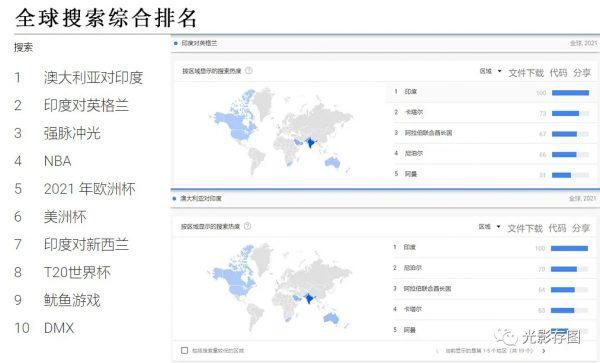Select 美洲杯 in the ranking list
Screen dimensions: 600x363
pyautogui.click(x=65, y=217)
